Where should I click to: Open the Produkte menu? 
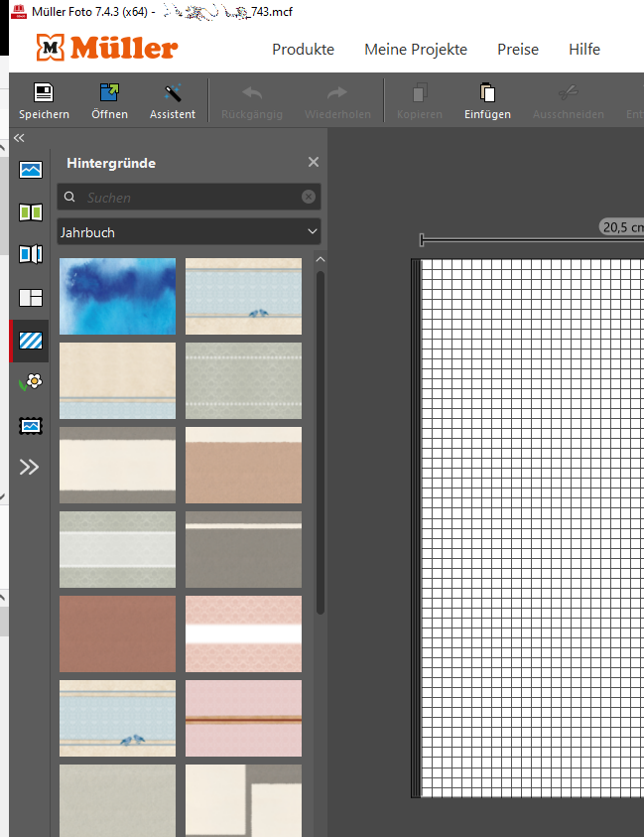(303, 50)
